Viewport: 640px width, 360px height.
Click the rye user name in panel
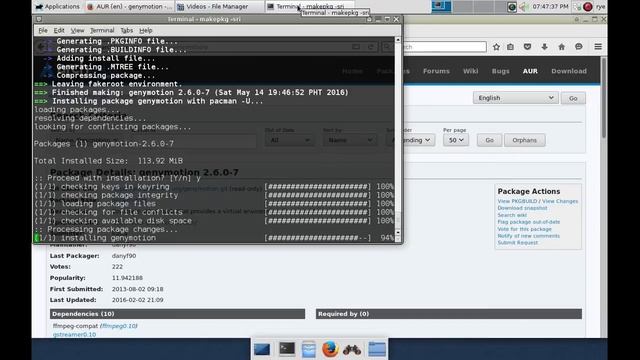click(600, 7)
